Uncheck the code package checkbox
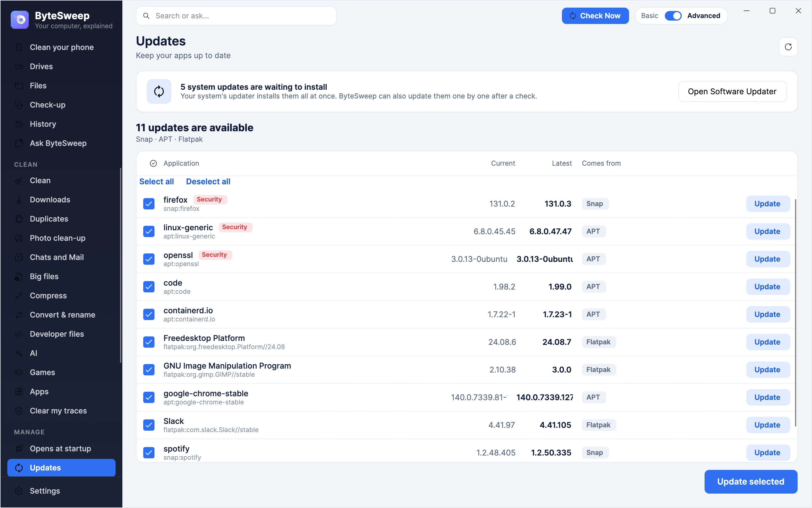The width and height of the screenshot is (812, 508). pos(149,286)
